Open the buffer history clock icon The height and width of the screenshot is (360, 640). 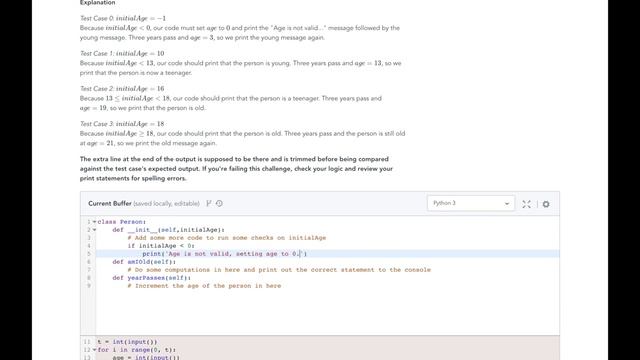tap(219, 203)
